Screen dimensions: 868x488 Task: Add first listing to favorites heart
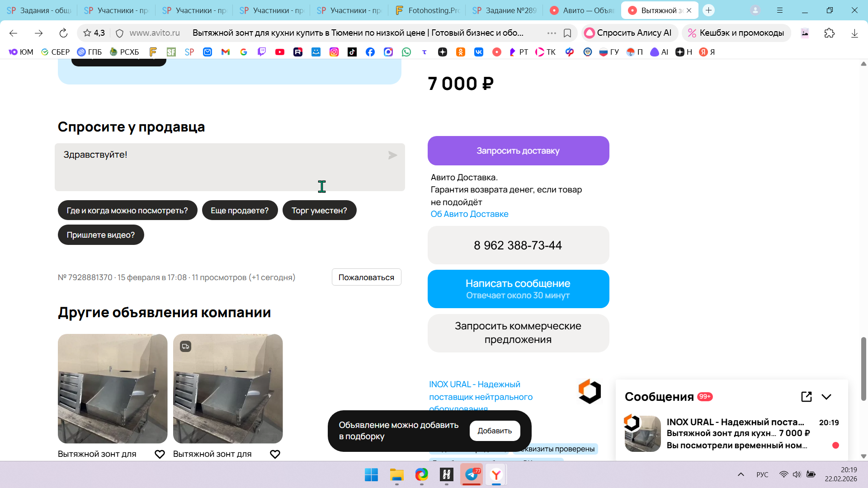160,454
